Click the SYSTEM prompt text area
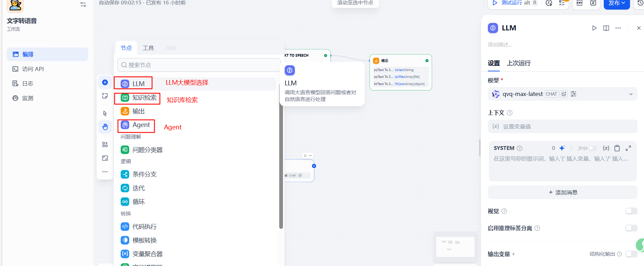 coord(563,167)
